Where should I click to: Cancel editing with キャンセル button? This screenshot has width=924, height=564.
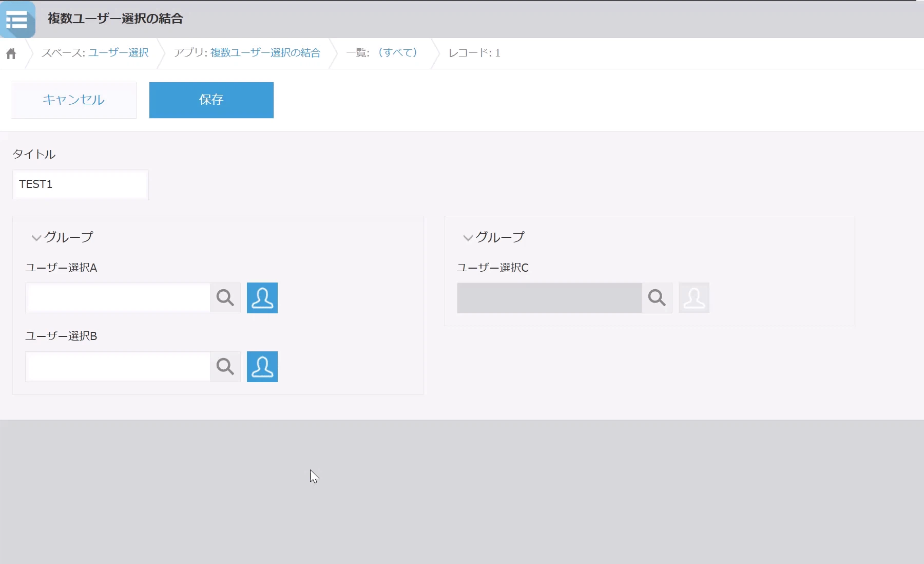[74, 100]
